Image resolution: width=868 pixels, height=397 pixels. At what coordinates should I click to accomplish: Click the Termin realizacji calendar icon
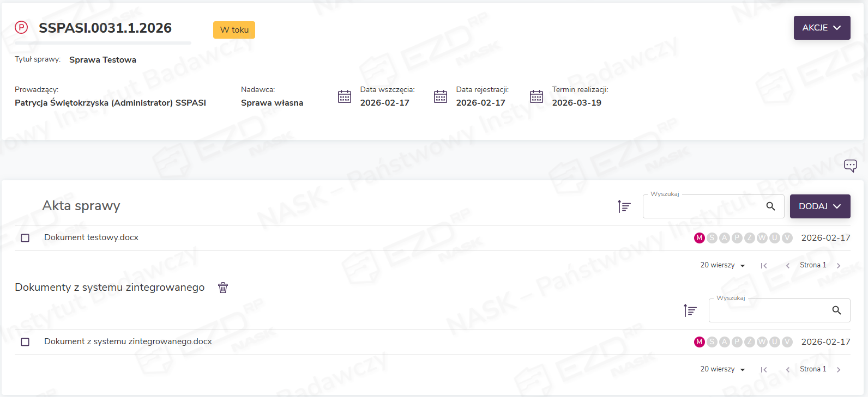click(537, 96)
